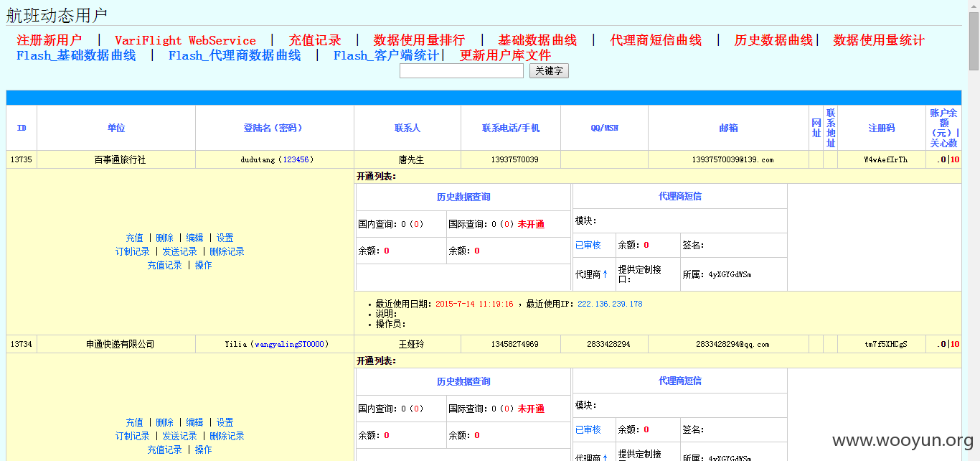The width and height of the screenshot is (980, 461).
Task: Click 编辑 for 申通快递有限公司 user
Action: tap(194, 422)
